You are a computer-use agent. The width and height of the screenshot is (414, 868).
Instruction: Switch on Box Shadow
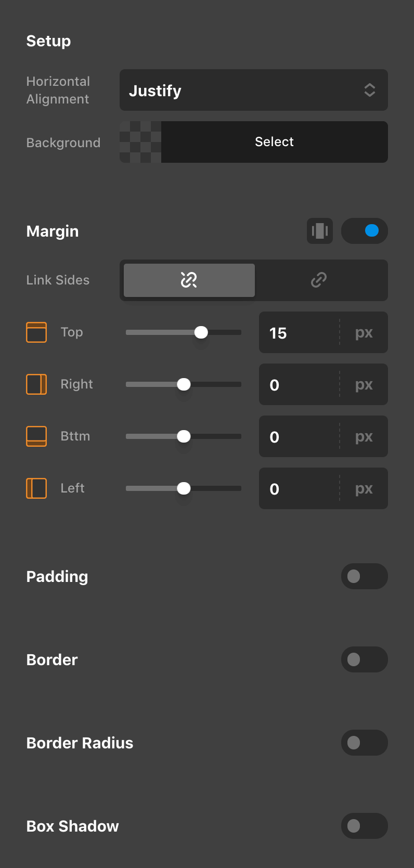(364, 826)
